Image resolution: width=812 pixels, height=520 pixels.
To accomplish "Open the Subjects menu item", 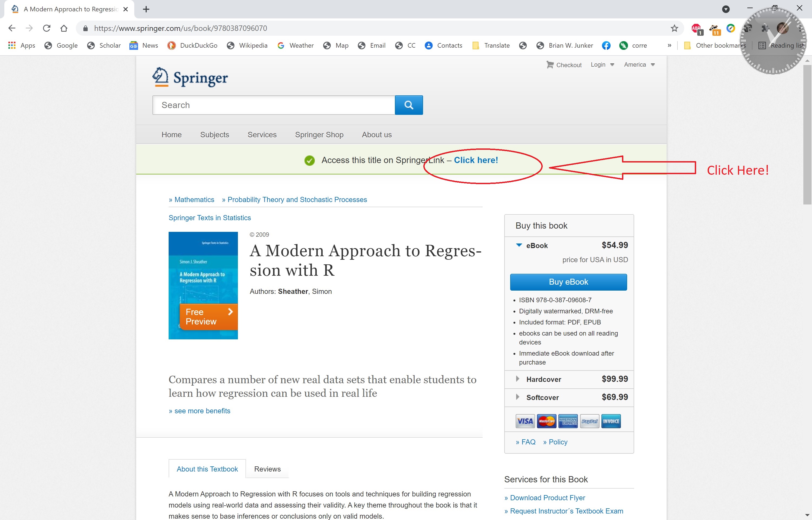I will (x=215, y=134).
